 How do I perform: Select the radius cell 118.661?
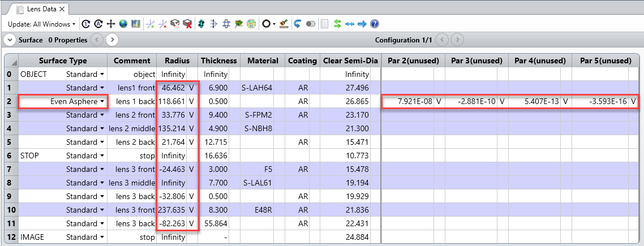coord(171,101)
